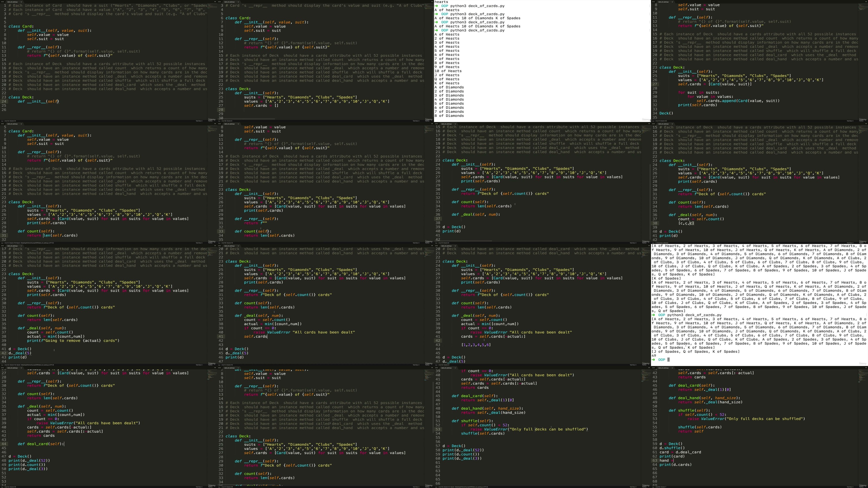
Task: Switch to deck_of_cards.py tab in bottom pane
Action: pyautogui.click(x=12, y=368)
